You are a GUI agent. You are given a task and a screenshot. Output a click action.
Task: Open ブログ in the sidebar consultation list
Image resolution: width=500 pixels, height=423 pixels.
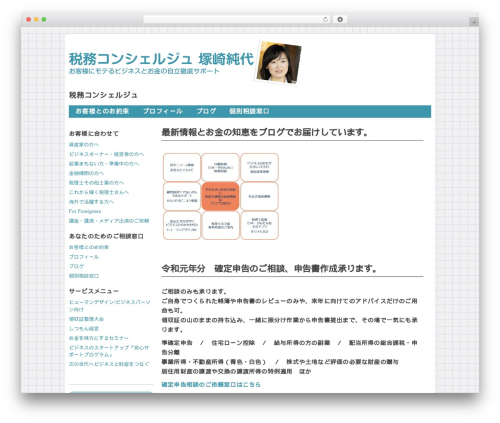(76, 266)
